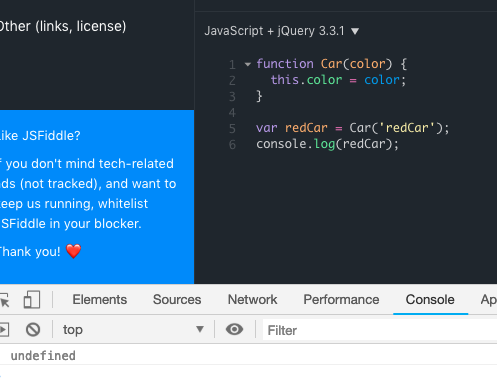
Task: Switch to the Network tab
Action: coord(252,300)
